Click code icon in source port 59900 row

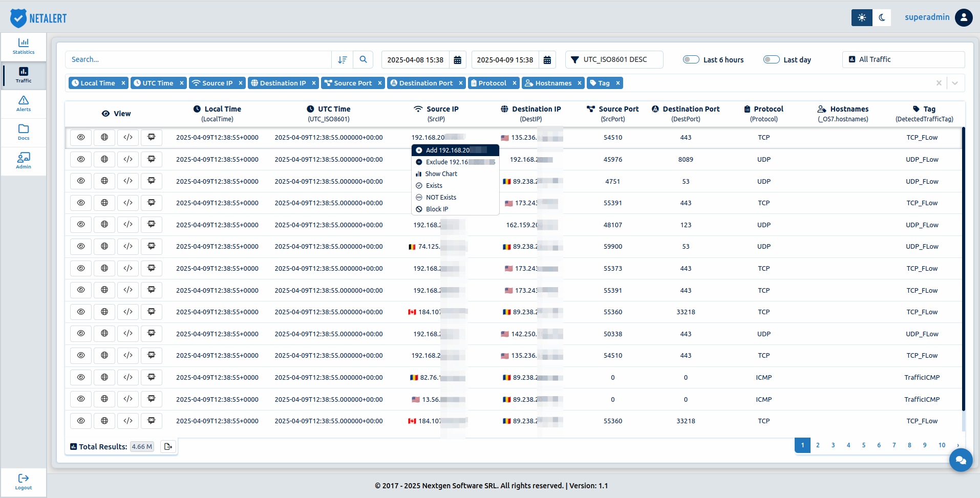(128, 247)
